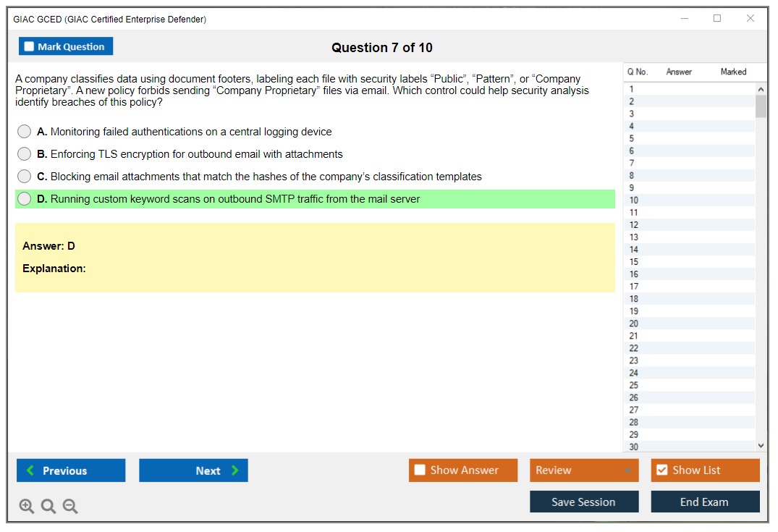Choose option B about TLS encryption
Viewport: 778px width, 532px height.
point(25,154)
